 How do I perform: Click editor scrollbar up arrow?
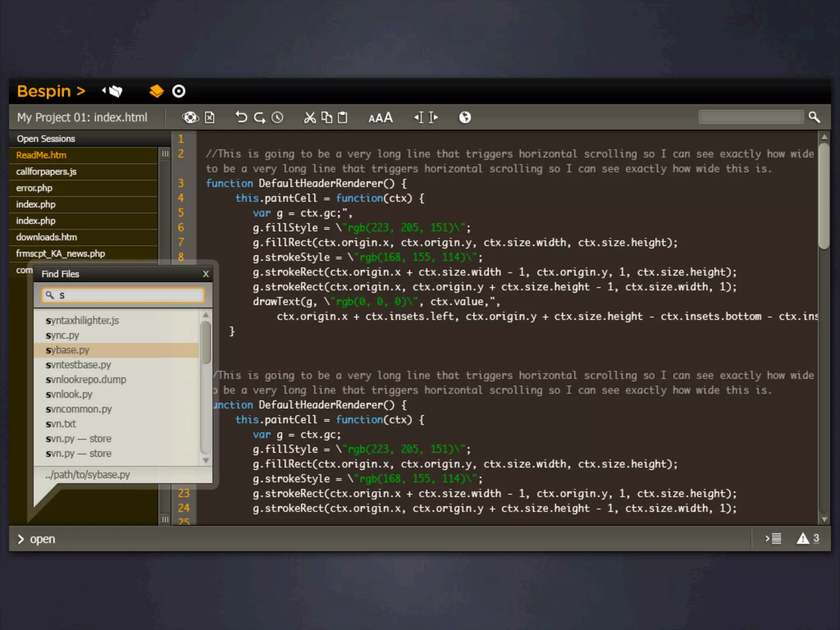pyautogui.click(x=824, y=137)
